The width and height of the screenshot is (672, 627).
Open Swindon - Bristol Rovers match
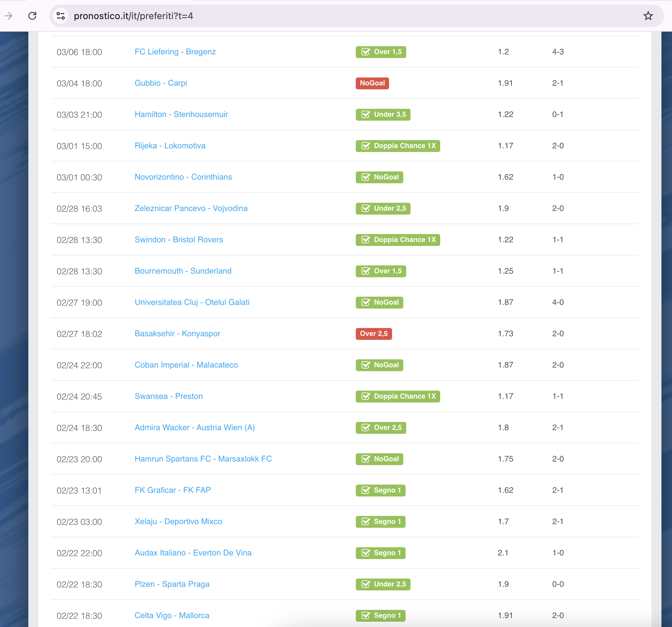[x=178, y=240]
